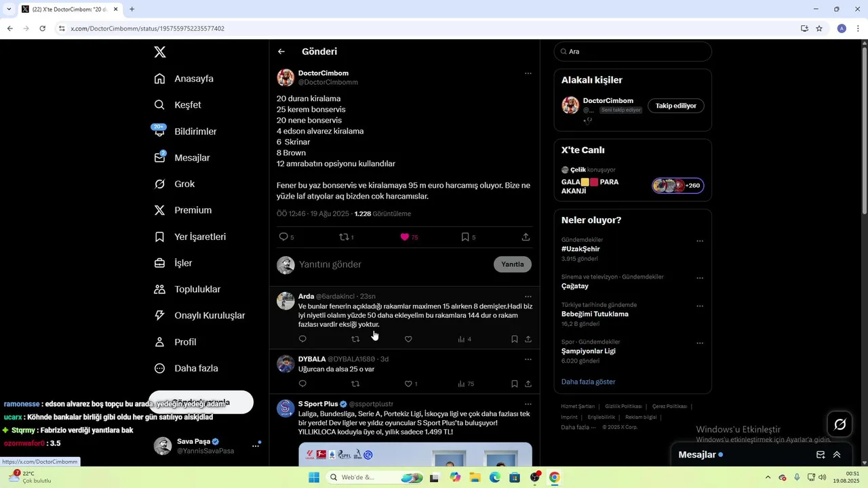Click the browser address bar
This screenshot has width=868, height=488.
coord(427,28)
